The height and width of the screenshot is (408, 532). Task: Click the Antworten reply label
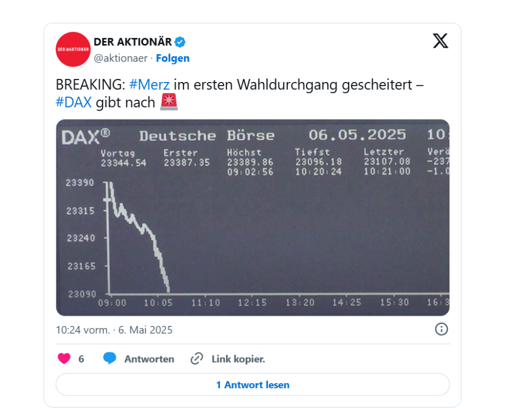tap(149, 359)
